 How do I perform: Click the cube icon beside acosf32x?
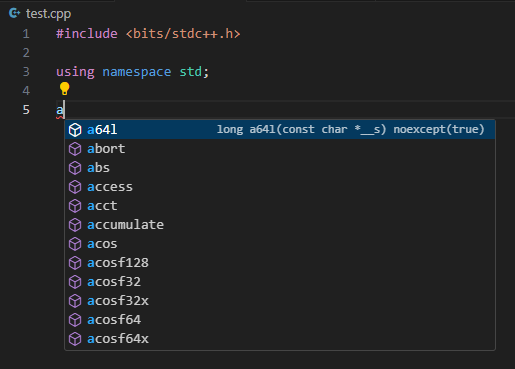coord(75,301)
